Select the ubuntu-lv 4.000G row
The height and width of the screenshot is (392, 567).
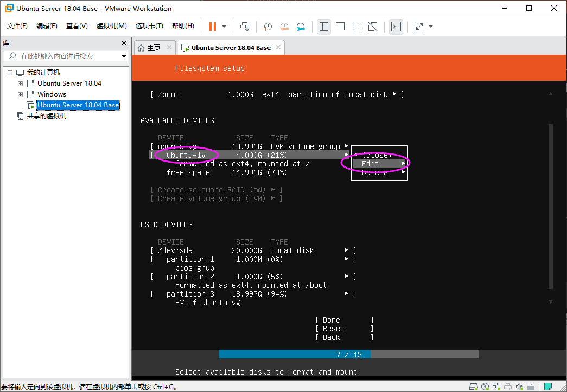[x=250, y=155]
